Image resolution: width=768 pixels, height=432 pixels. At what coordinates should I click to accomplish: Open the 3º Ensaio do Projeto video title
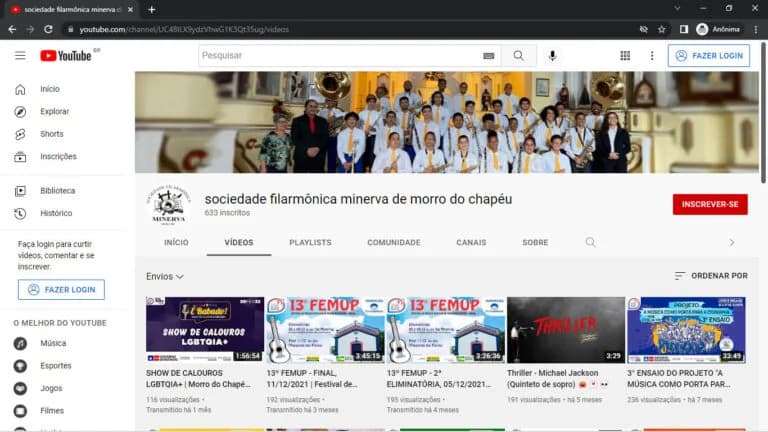coord(679,379)
